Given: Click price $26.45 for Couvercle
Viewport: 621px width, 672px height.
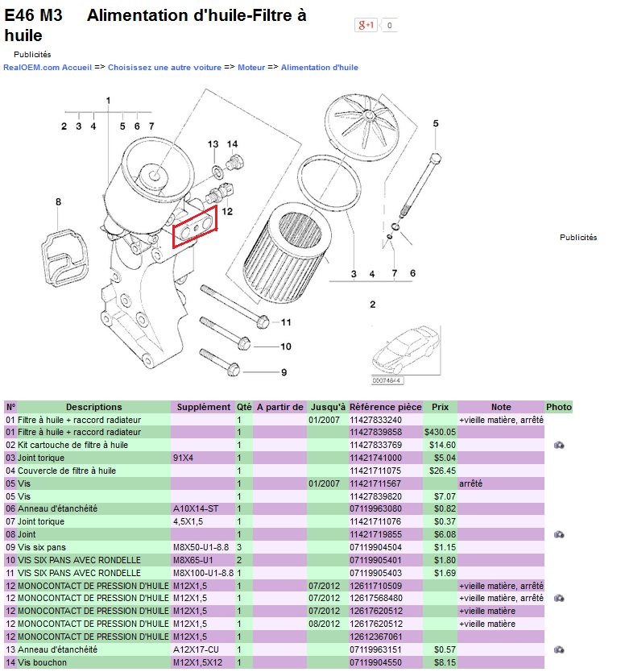Looking at the screenshot, I should point(442,471).
